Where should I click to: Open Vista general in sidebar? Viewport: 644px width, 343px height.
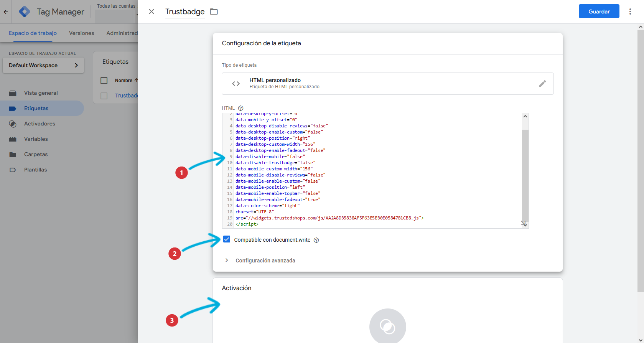pyautogui.click(x=41, y=93)
